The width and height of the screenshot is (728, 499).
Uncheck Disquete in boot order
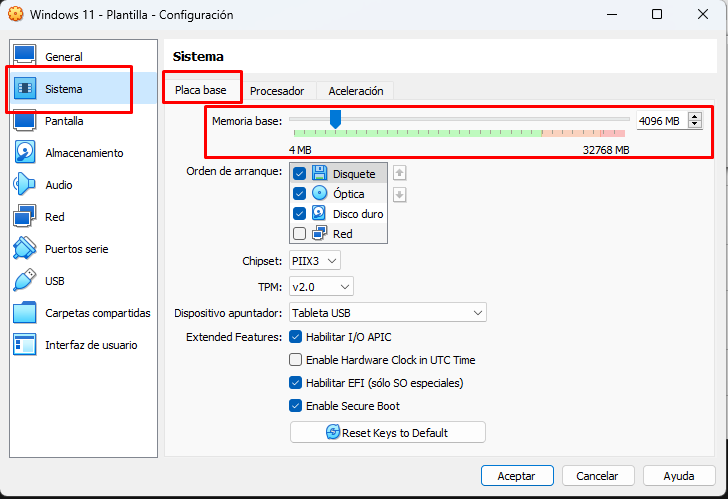point(300,174)
